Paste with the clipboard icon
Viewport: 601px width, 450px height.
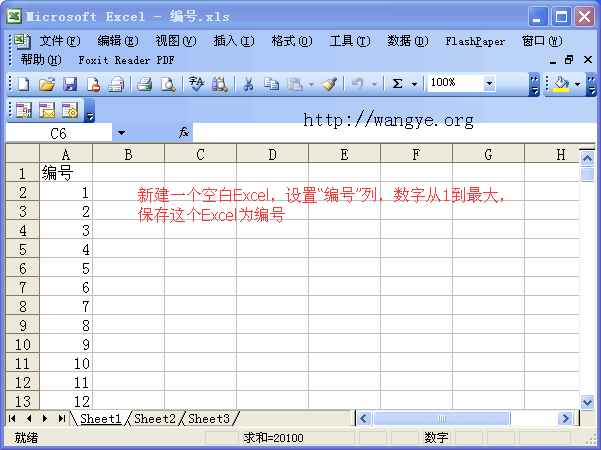(295, 84)
